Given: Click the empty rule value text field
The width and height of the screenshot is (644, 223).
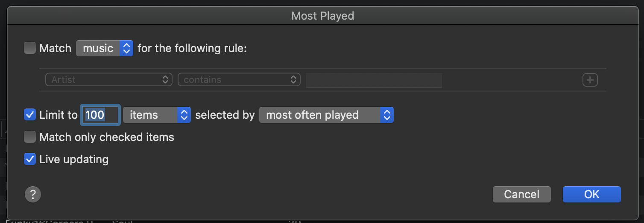Looking at the screenshot, I should pyautogui.click(x=374, y=80).
